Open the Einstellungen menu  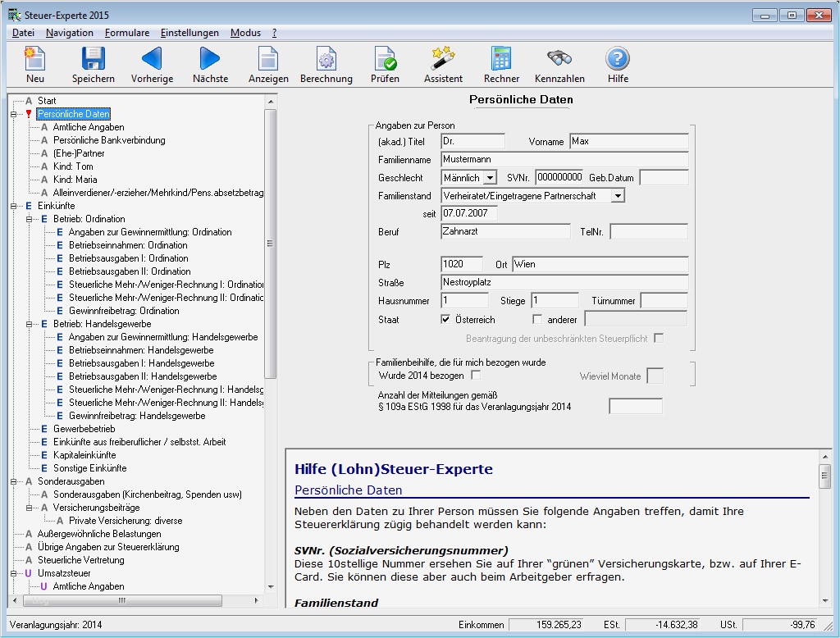pyautogui.click(x=189, y=33)
